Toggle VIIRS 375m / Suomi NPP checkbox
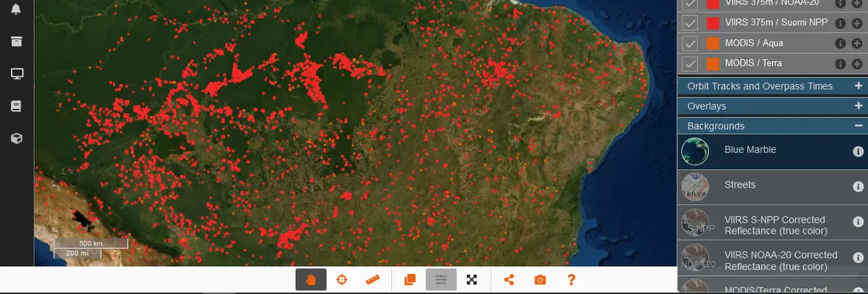 click(x=690, y=23)
